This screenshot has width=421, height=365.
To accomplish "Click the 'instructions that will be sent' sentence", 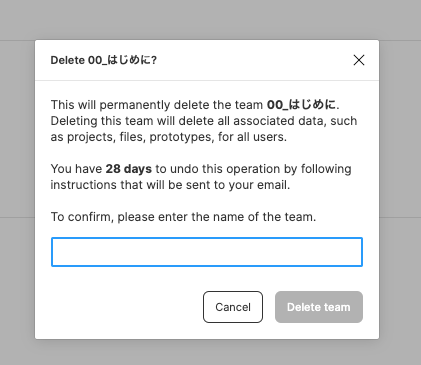I will tap(170, 185).
